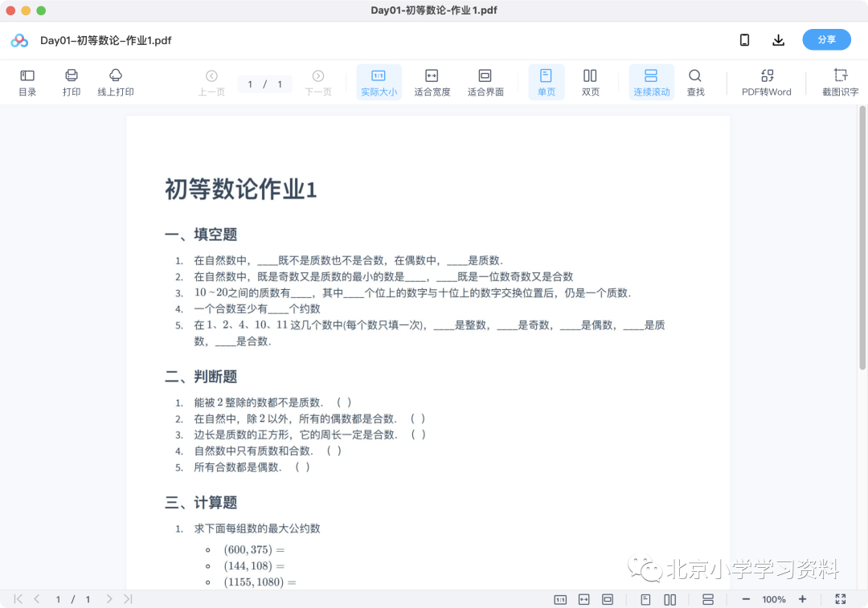Click bottom bar actual size icon
This screenshot has width=868, height=608.
pyautogui.click(x=560, y=600)
